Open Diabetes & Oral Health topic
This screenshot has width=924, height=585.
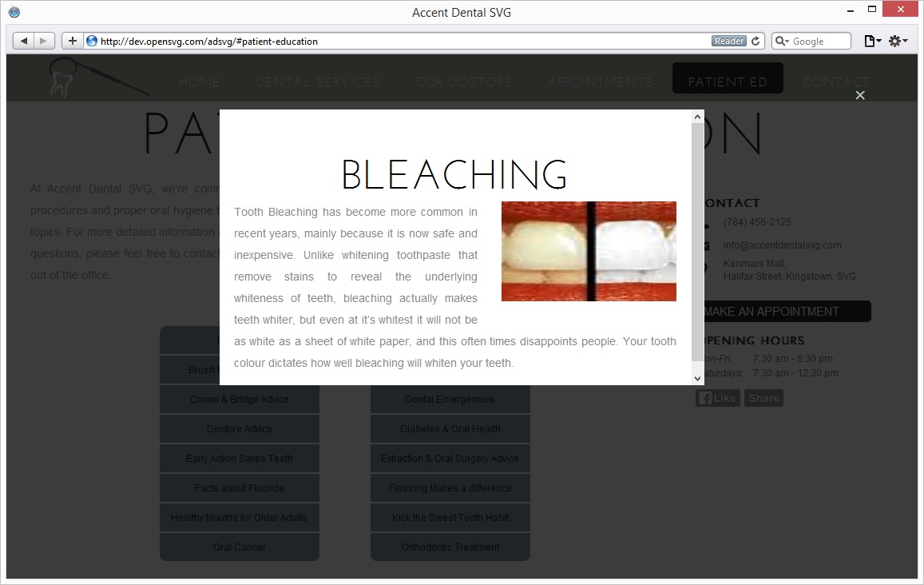(450, 428)
